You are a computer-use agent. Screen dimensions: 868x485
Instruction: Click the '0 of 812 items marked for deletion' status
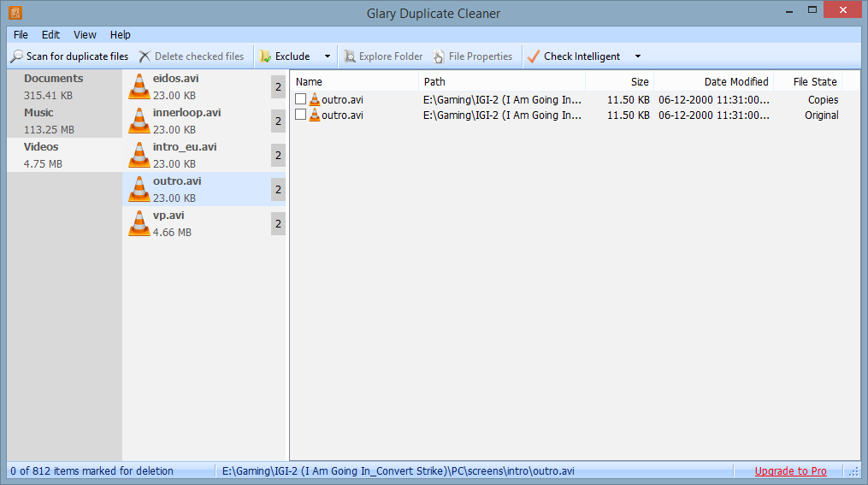tap(92, 471)
